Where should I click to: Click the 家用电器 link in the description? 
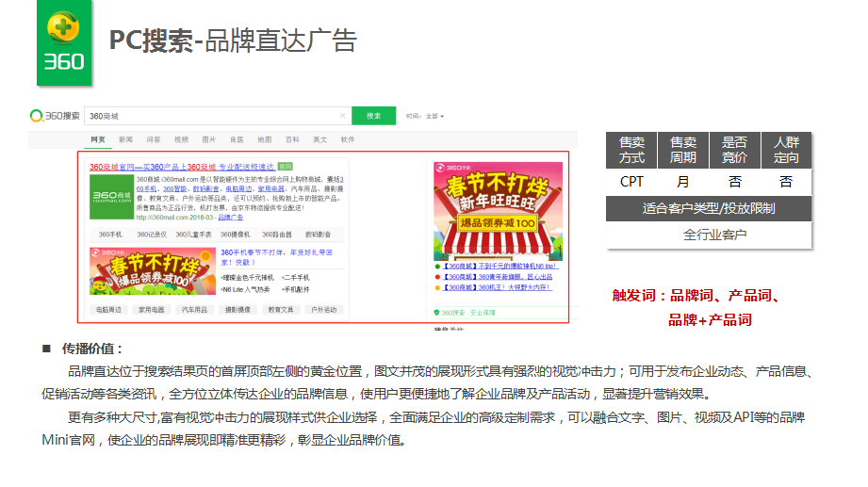(x=271, y=188)
